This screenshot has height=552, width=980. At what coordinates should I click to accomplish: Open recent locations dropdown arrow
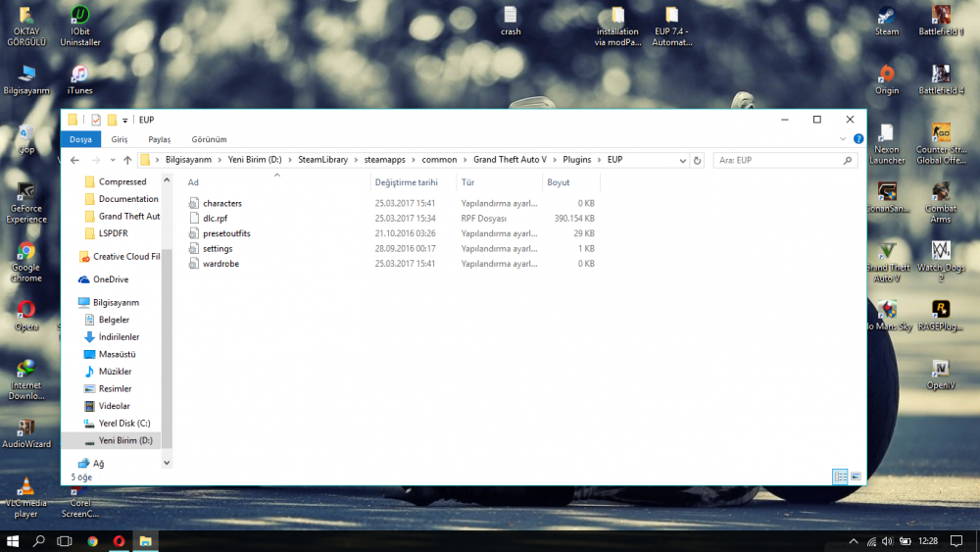click(113, 160)
